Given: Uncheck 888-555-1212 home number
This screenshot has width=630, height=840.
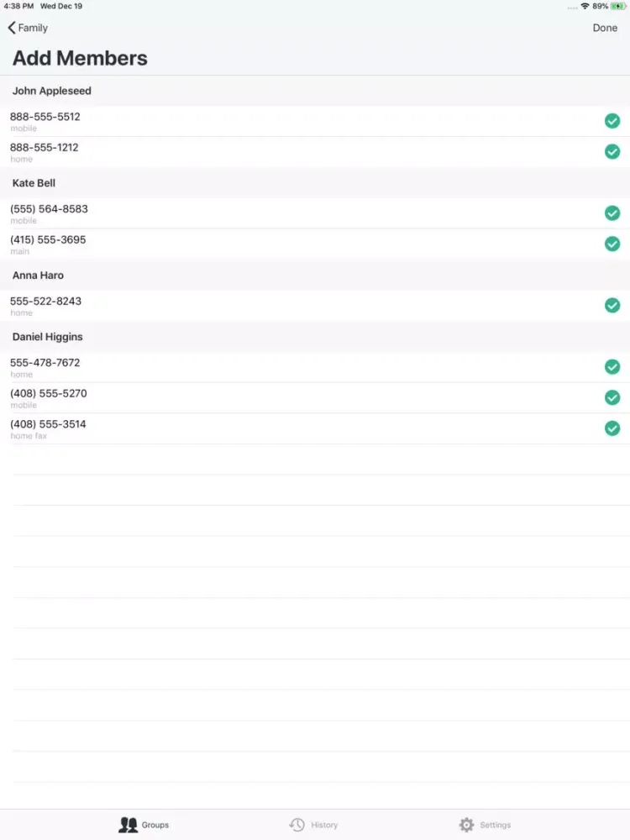Looking at the screenshot, I should point(612,152).
